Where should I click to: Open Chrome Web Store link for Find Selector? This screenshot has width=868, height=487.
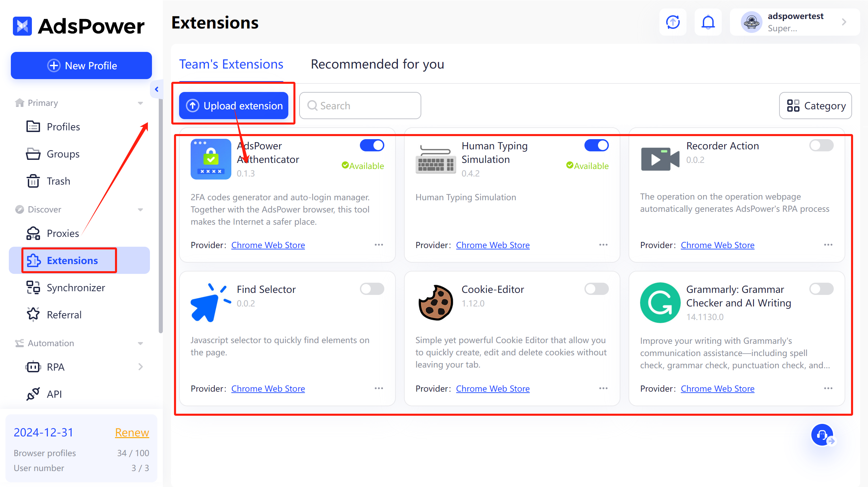(268, 389)
